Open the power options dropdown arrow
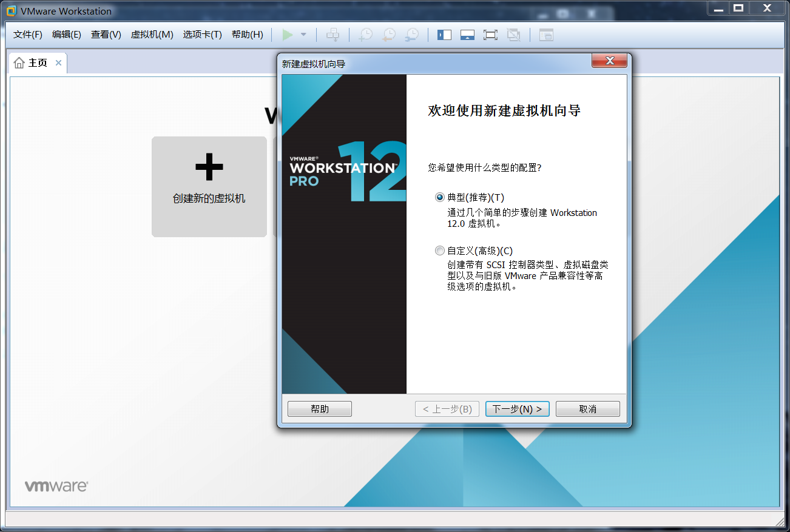Screen dimensions: 790x532 (x=303, y=35)
